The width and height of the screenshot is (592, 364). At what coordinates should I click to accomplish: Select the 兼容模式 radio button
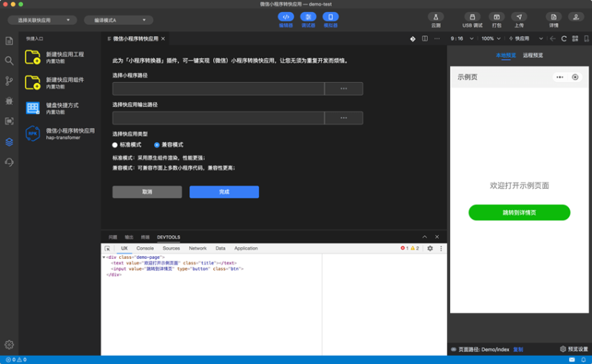pos(157,145)
